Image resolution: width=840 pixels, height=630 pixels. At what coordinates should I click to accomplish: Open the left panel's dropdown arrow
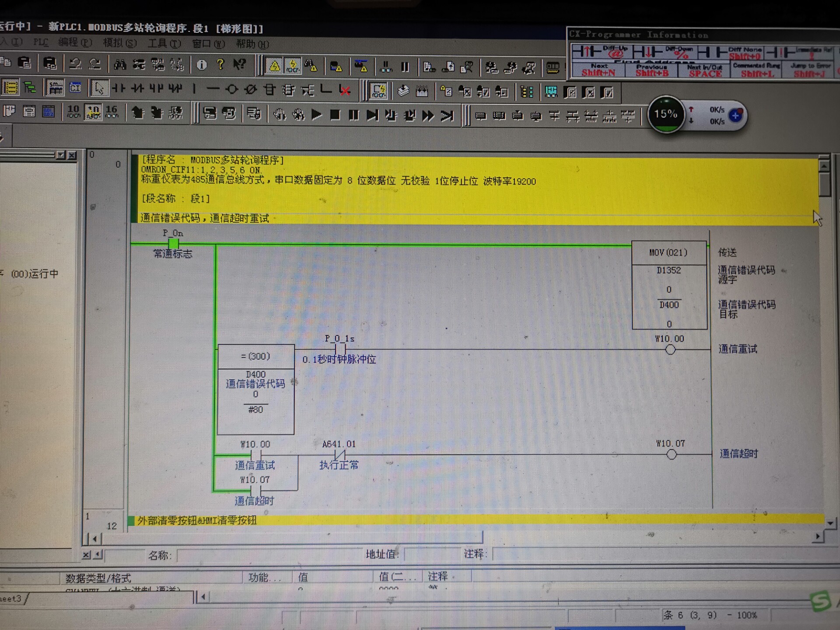61,155
